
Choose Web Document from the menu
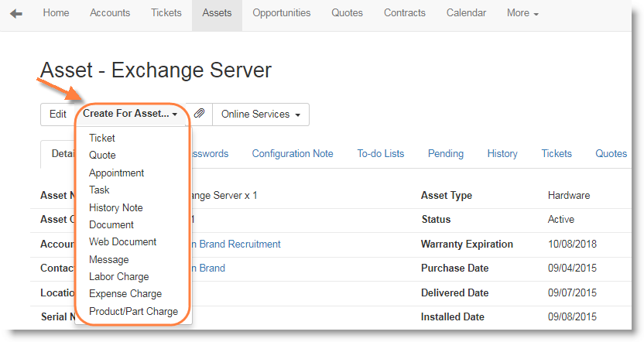point(122,241)
